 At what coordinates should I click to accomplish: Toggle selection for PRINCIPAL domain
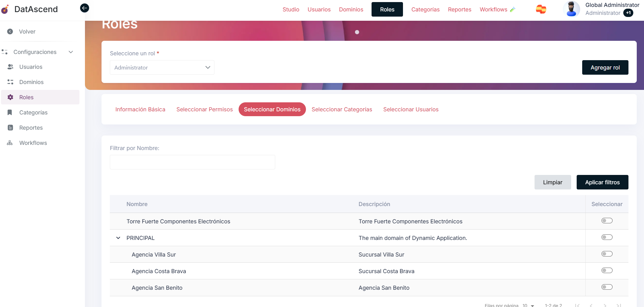pos(607,238)
